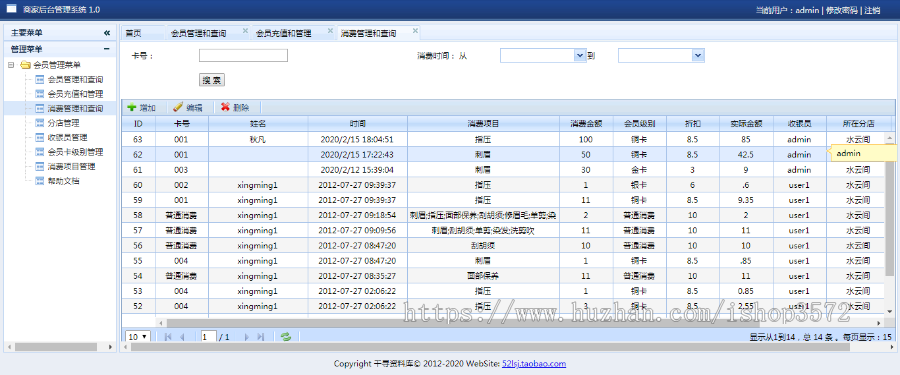Open the 52lsj.taobao.com footer link
The height and width of the screenshot is (375, 900).
[x=534, y=364]
